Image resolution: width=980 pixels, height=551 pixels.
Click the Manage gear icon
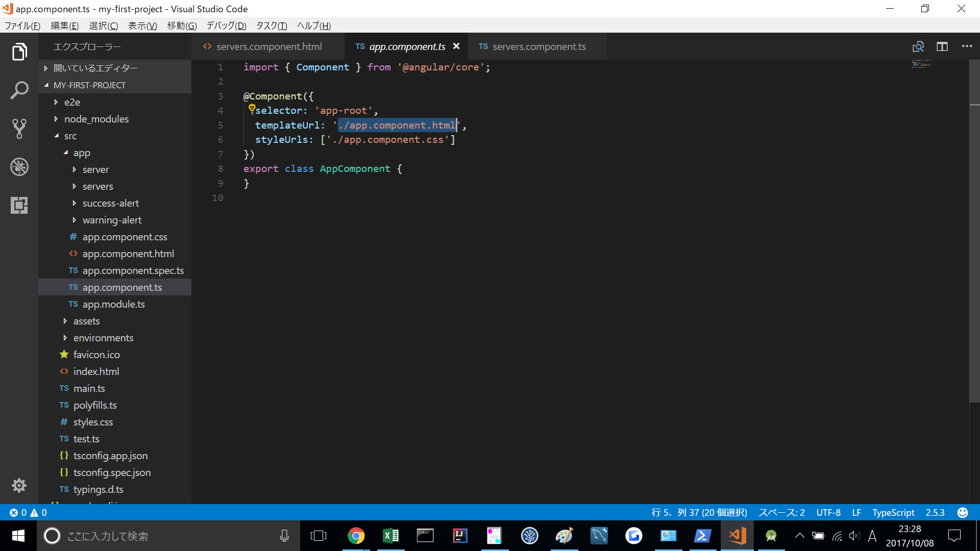tap(19, 485)
